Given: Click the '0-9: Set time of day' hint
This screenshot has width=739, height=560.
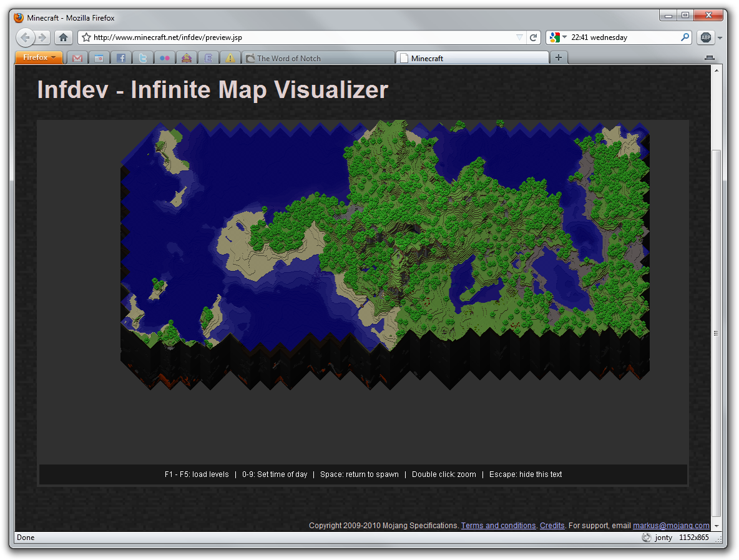Looking at the screenshot, I should point(275,474).
